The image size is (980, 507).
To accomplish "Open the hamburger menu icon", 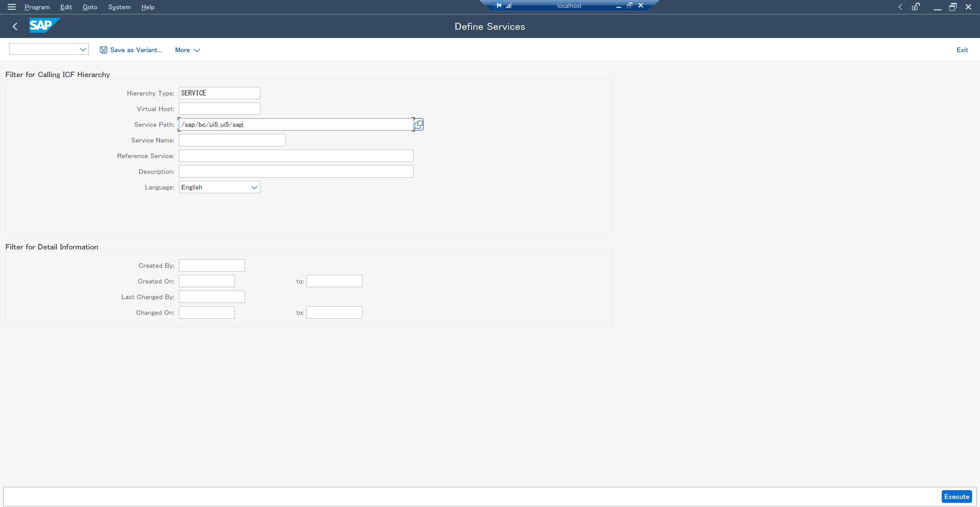I will click(12, 7).
